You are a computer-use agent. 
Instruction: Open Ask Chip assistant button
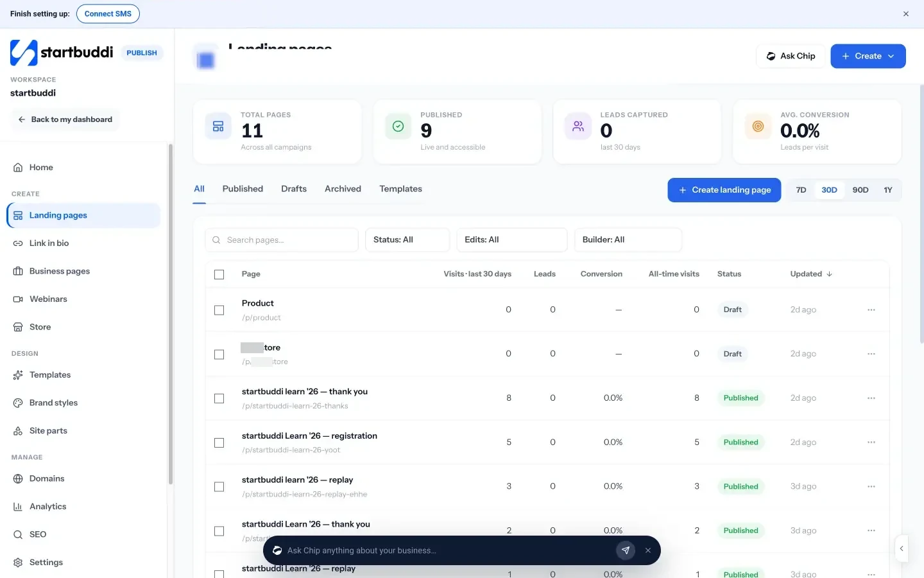coord(791,56)
